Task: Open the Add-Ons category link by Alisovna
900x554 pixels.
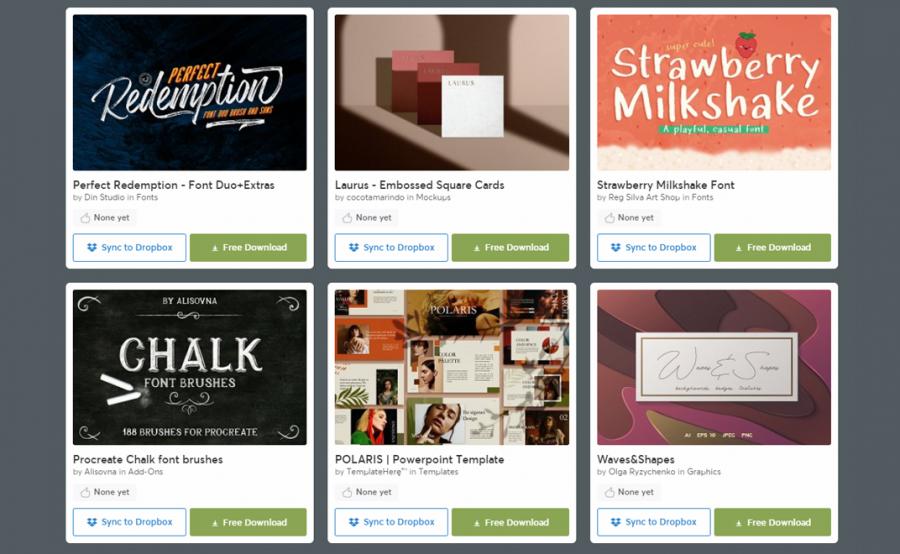Action: click(x=145, y=471)
